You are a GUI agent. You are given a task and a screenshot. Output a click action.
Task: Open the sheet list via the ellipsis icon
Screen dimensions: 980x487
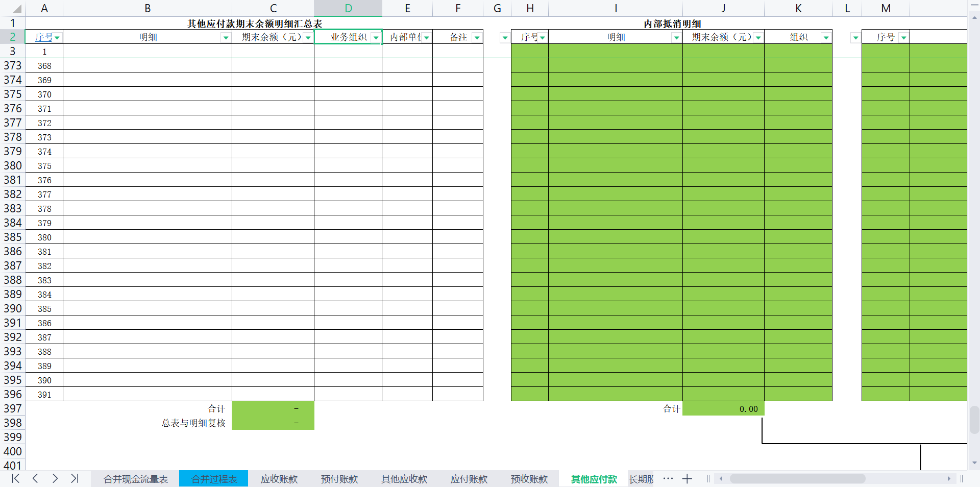[x=667, y=479]
